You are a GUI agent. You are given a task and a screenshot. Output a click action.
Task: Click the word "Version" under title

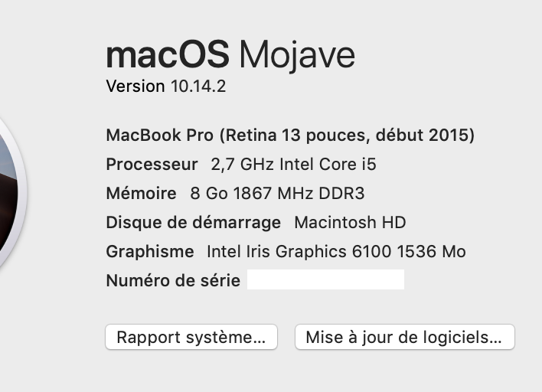click(135, 87)
